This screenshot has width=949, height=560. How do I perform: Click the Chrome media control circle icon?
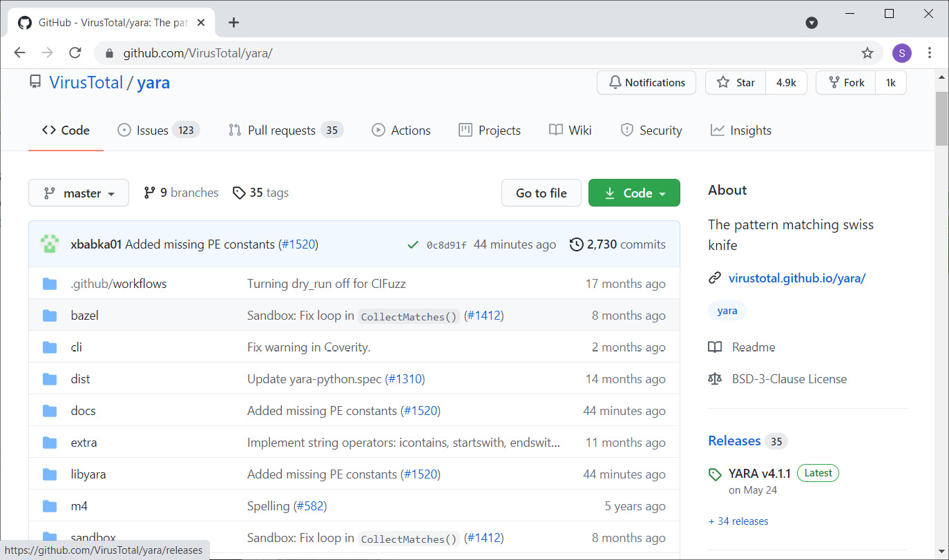coord(812,23)
